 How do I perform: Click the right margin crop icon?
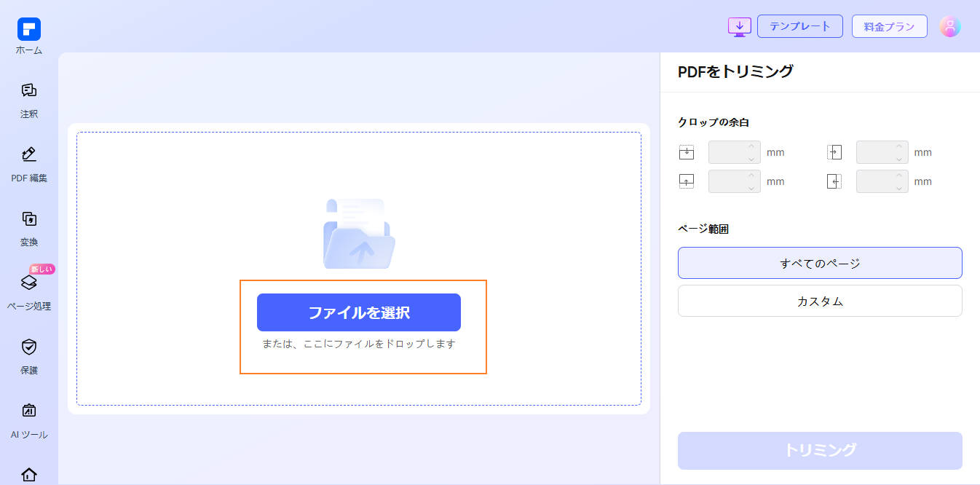pos(834,181)
